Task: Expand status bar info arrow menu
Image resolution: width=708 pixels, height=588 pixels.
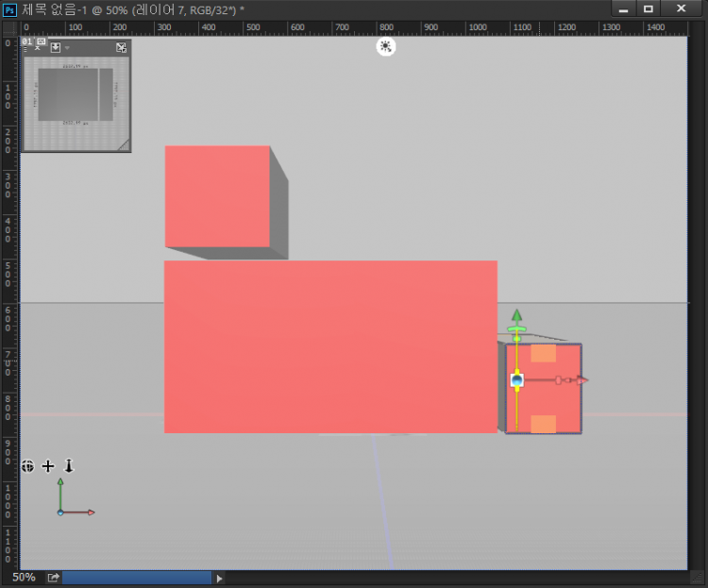Action: [x=220, y=578]
